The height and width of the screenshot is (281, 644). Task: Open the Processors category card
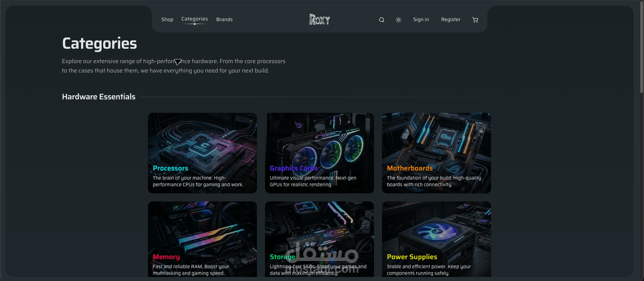[x=202, y=153]
